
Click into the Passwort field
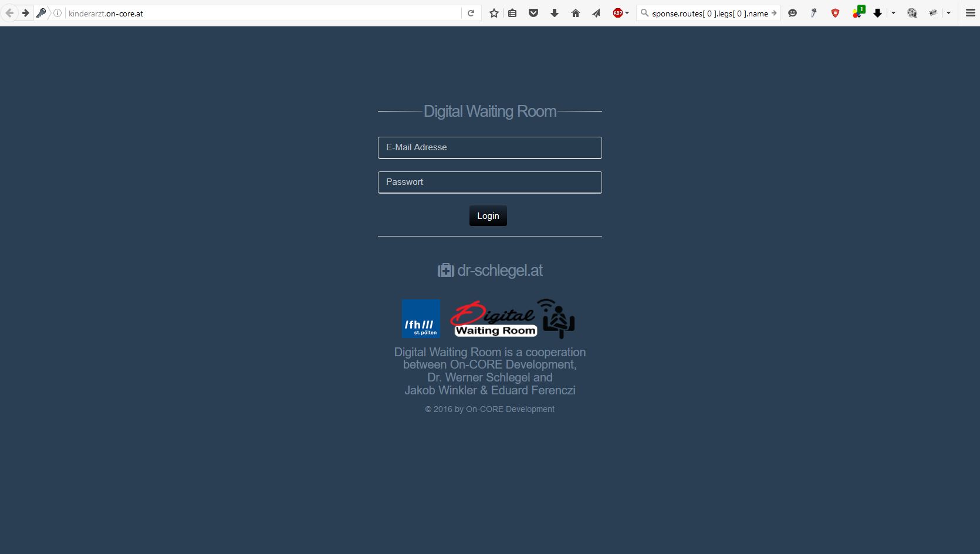click(489, 183)
